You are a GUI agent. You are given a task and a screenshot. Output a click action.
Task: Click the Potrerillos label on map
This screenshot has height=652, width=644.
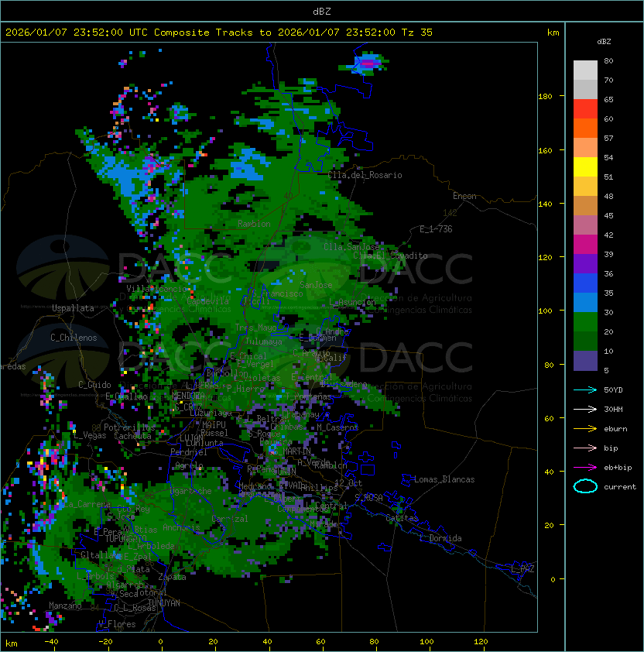click(x=129, y=427)
